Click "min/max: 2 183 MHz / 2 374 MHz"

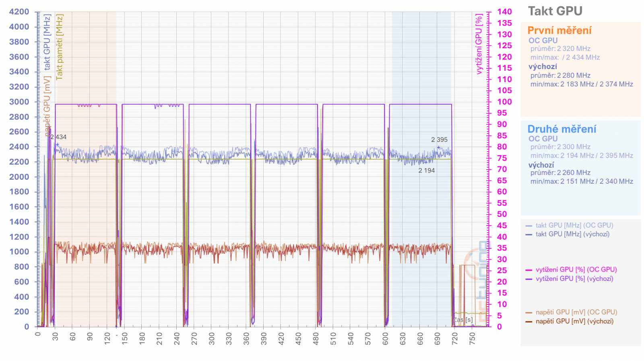click(x=582, y=84)
